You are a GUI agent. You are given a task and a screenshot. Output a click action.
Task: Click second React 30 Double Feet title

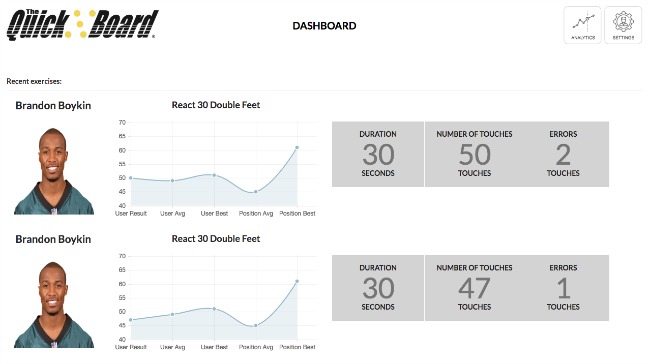click(x=216, y=239)
